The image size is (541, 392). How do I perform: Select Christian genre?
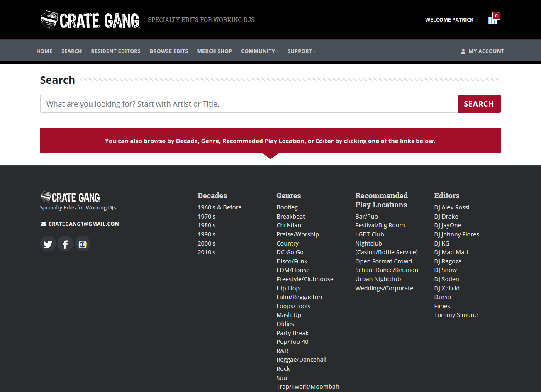pyautogui.click(x=289, y=225)
